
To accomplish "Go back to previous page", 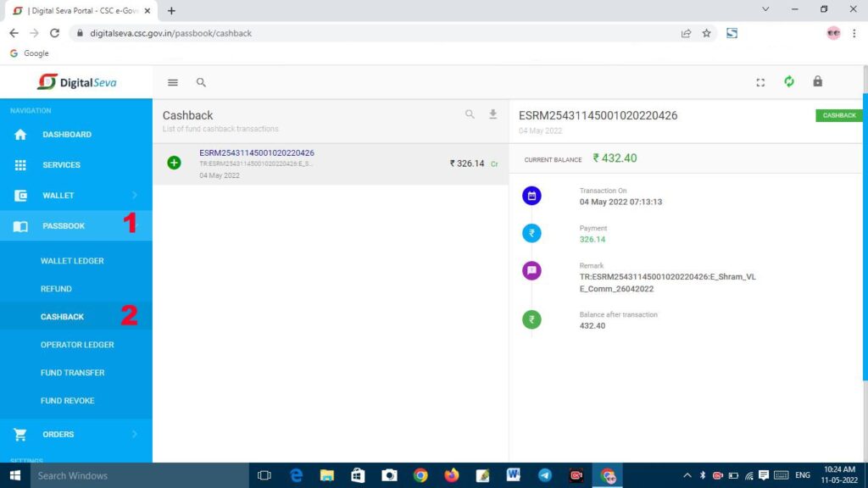I will [x=14, y=33].
